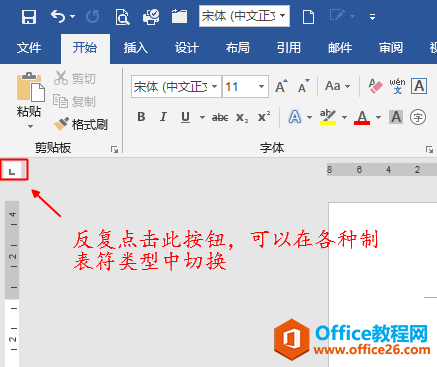Activate the 格式刷 (Format Painter)
Image resolution: width=437 pixels, height=367 pixels.
(80, 124)
